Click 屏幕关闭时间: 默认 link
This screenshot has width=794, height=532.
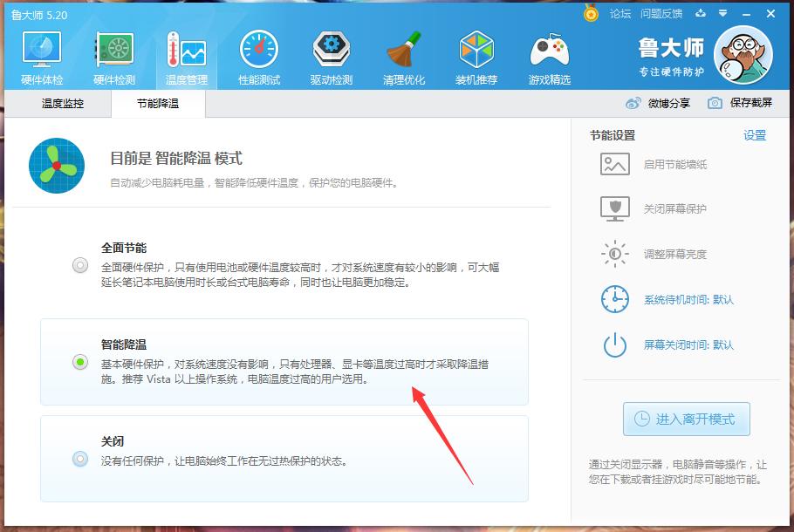[x=688, y=345]
